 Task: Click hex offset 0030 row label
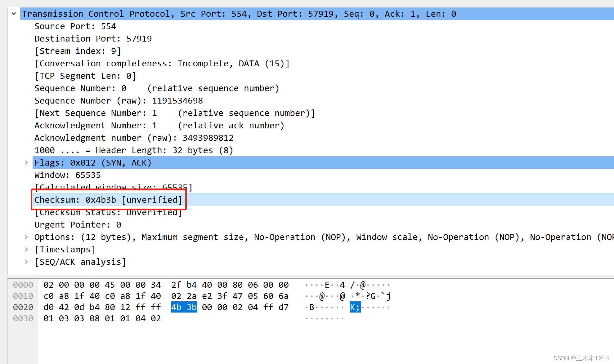click(x=23, y=318)
